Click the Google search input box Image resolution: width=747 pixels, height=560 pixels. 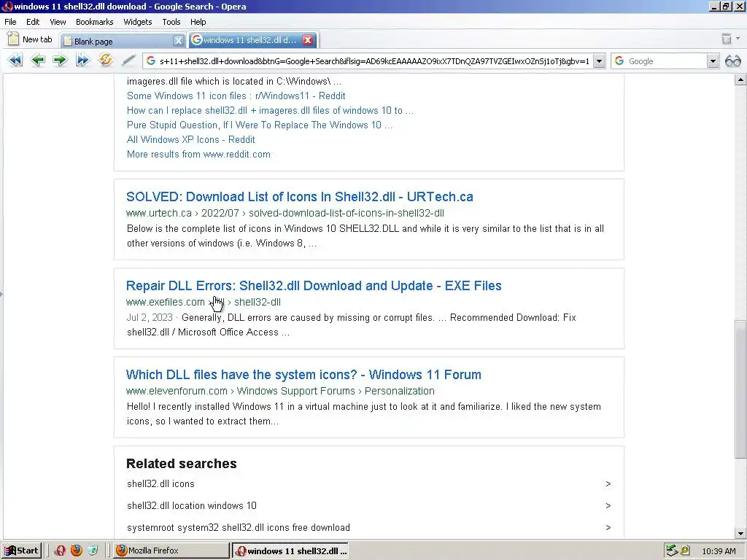pos(666,61)
